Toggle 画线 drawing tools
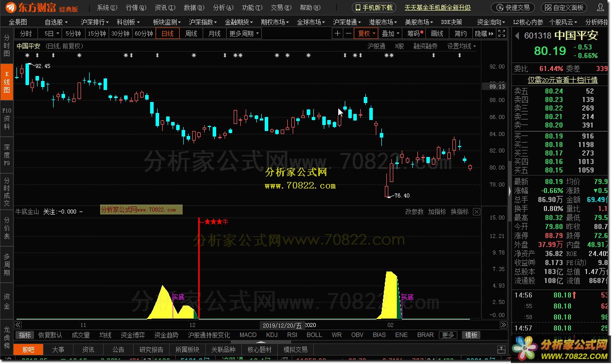 point(437,33)
